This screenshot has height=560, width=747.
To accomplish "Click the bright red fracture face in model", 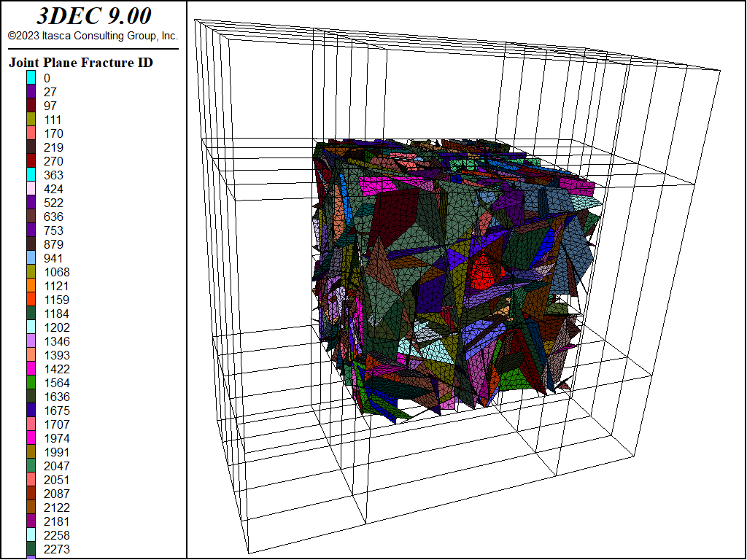I will click(x=483, y=274).
